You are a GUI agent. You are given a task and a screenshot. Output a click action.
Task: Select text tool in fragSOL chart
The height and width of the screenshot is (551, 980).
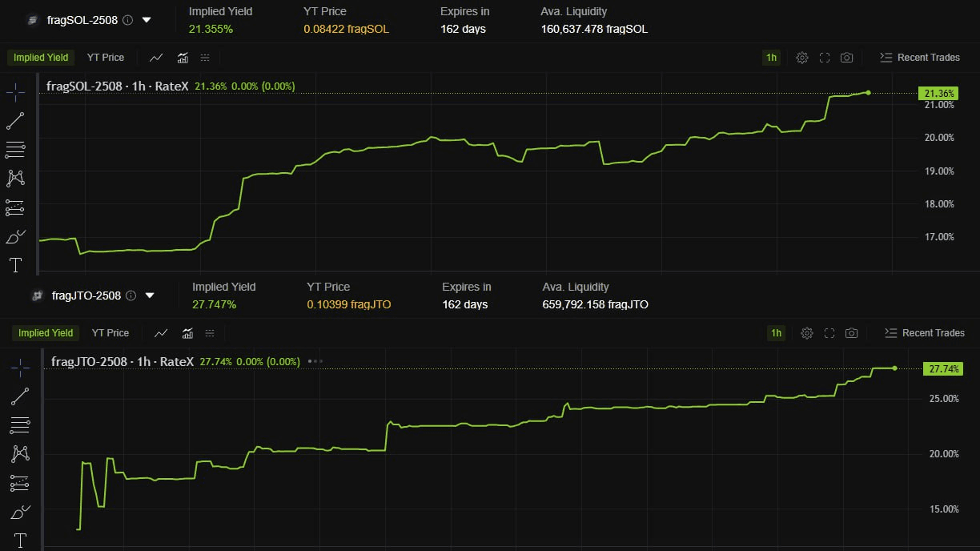point(15,264)
